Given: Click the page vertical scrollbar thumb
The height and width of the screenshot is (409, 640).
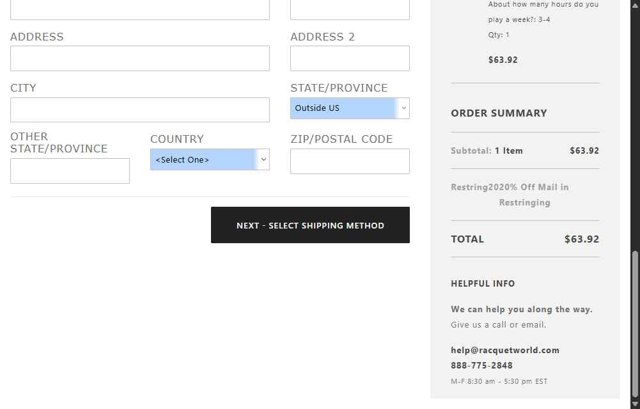Looking at the screenshot, I should coord(635,325).
